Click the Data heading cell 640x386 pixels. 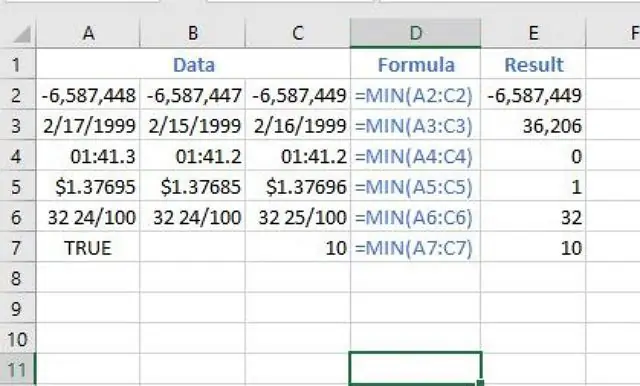[x=193, y=64]
